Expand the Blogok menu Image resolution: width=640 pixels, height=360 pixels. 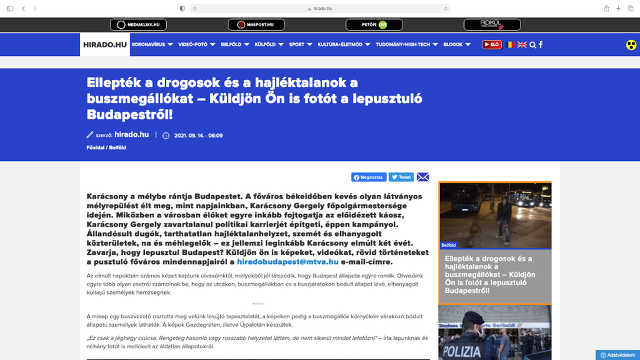coord(457,44)
